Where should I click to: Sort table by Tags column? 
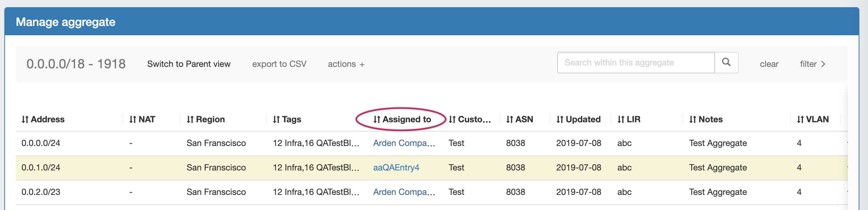click(287, 119)
